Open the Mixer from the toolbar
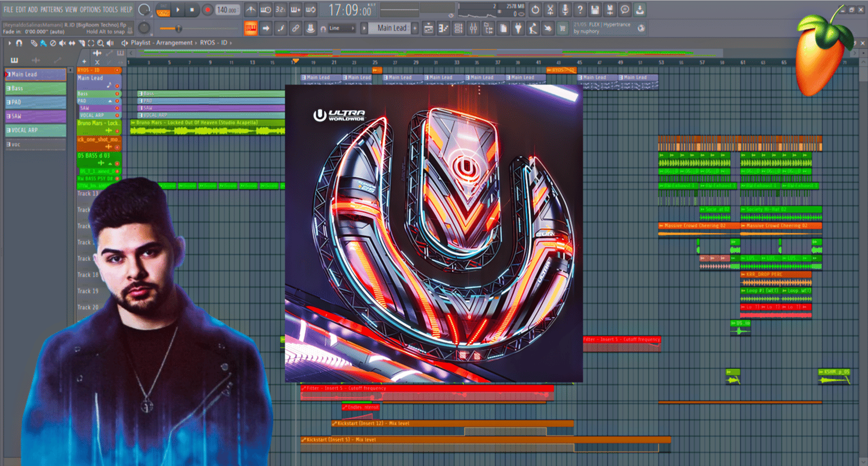The image size is (868, 466). pos(473,28)
